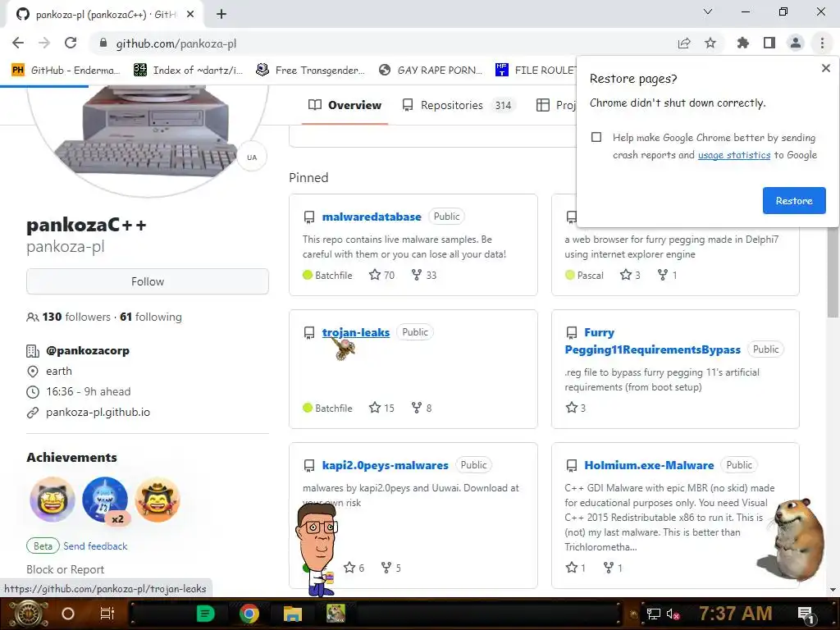Open the extensions puzzle icon

pos(742,43)
